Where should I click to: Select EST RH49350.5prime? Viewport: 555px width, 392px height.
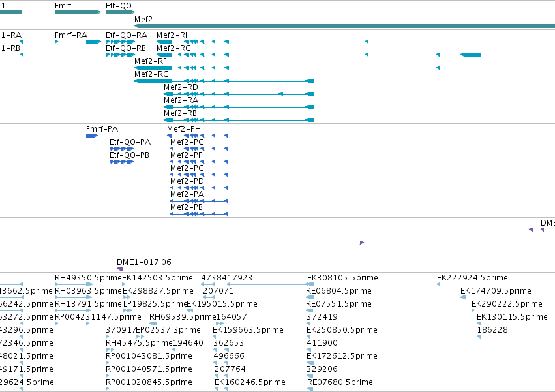88,278
